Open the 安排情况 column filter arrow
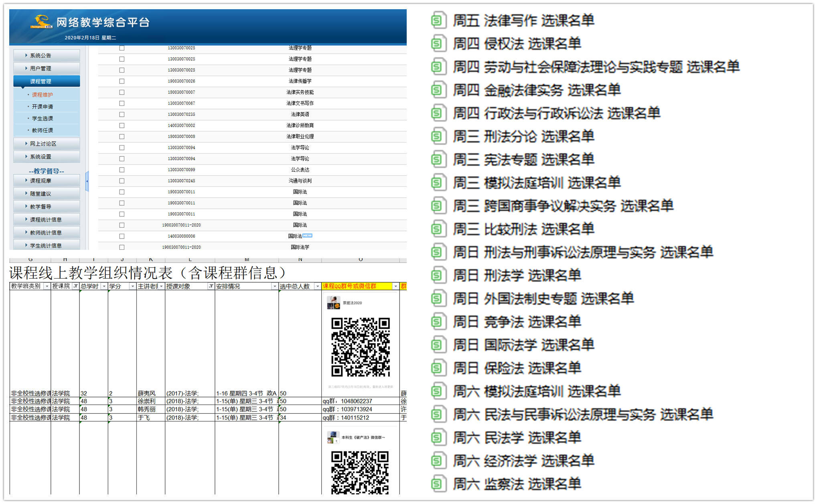This screenshot has height=504, width=817. point(274,286)
